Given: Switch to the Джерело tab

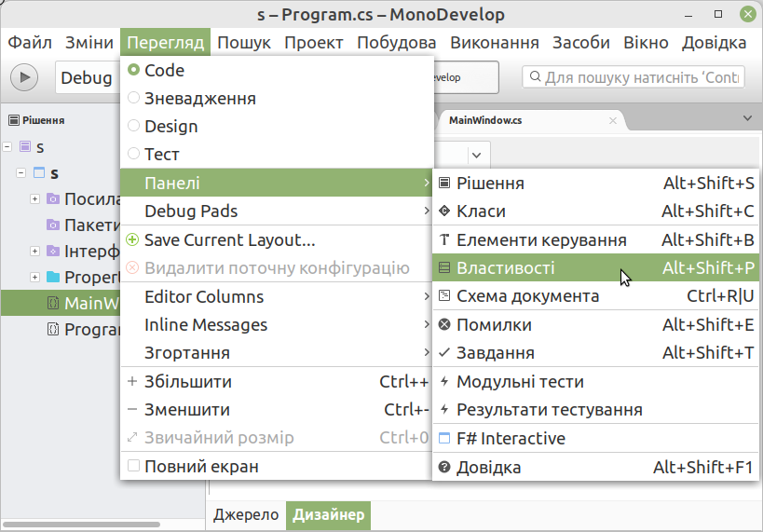Looking at the screenshot, I should coord(246,514).
